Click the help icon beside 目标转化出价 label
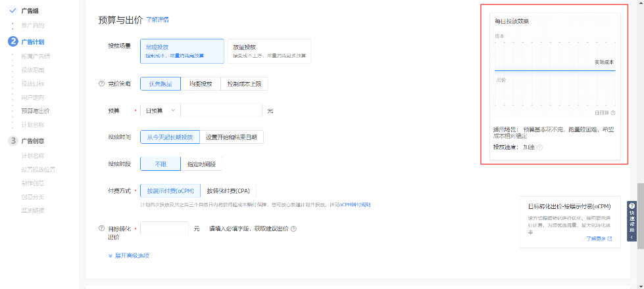The height and width of the screenshot is (289, 644). click(x=102, y=229)
